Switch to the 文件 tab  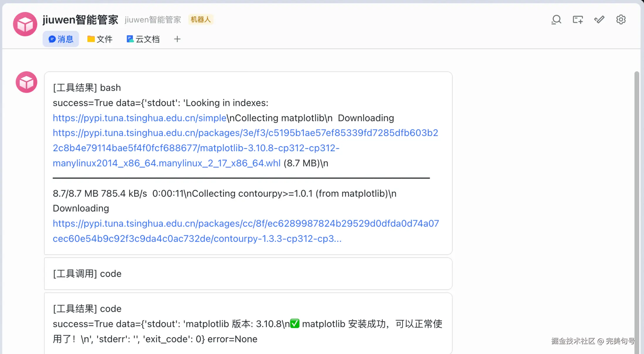pyautogui.click(x=100, y=39)
